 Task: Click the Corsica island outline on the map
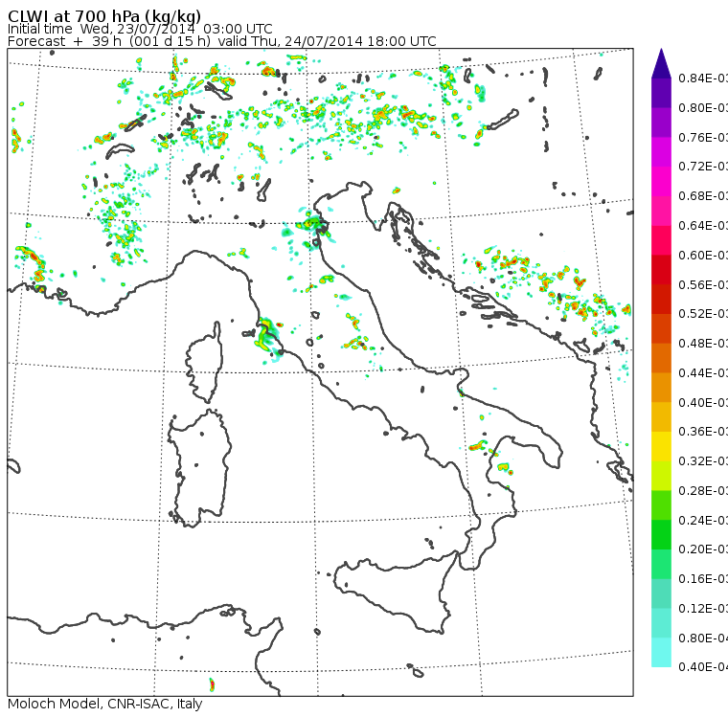pos(205,362)
